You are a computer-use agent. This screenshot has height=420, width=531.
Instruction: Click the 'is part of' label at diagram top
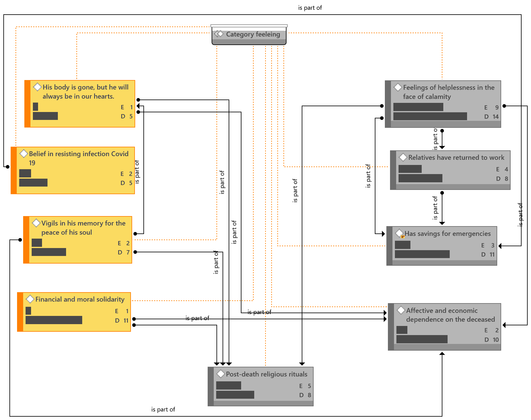(x=310, y=8)
